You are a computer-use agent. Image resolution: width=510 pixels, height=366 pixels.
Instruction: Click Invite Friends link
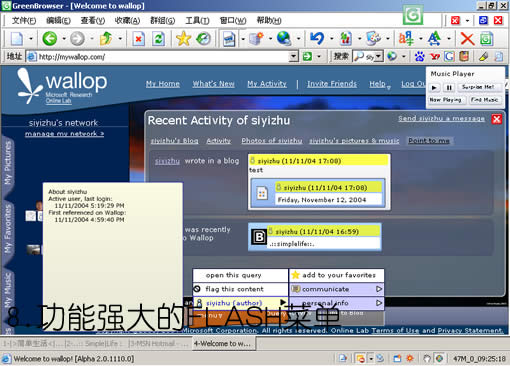[x=332, y=84]
